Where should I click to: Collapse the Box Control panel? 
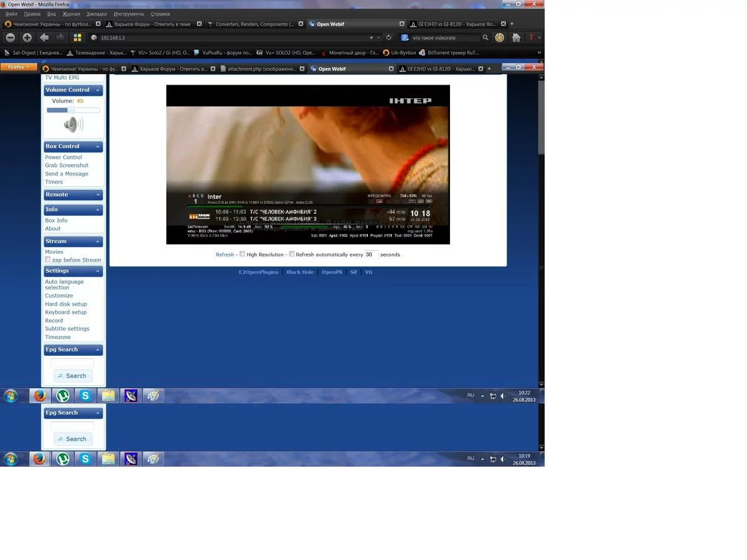[x=98, y=147]
